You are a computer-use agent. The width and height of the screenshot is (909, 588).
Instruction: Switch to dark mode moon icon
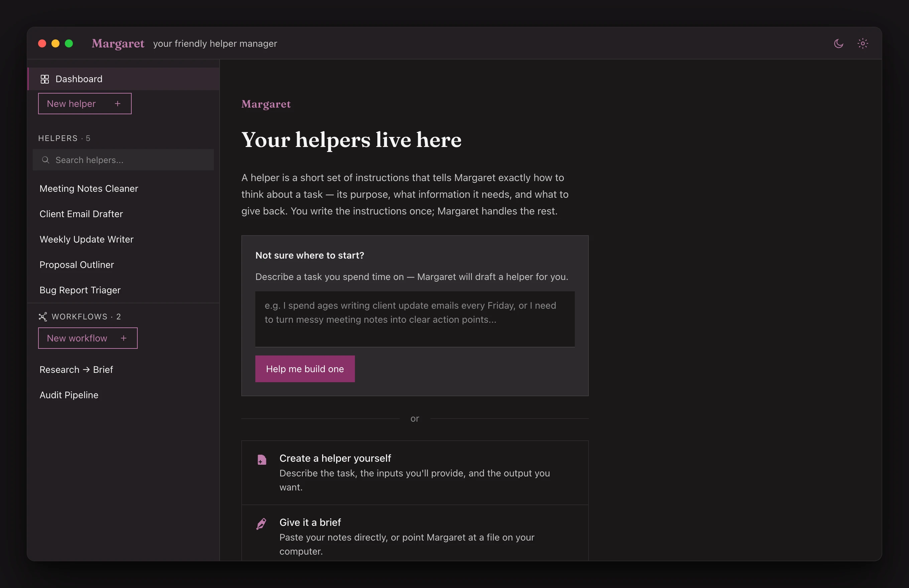(838, 43)
